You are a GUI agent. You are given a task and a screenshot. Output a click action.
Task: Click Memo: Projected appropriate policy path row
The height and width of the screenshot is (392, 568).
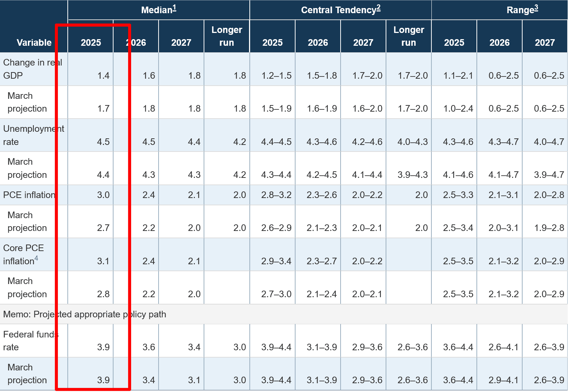tap(85, 314)
